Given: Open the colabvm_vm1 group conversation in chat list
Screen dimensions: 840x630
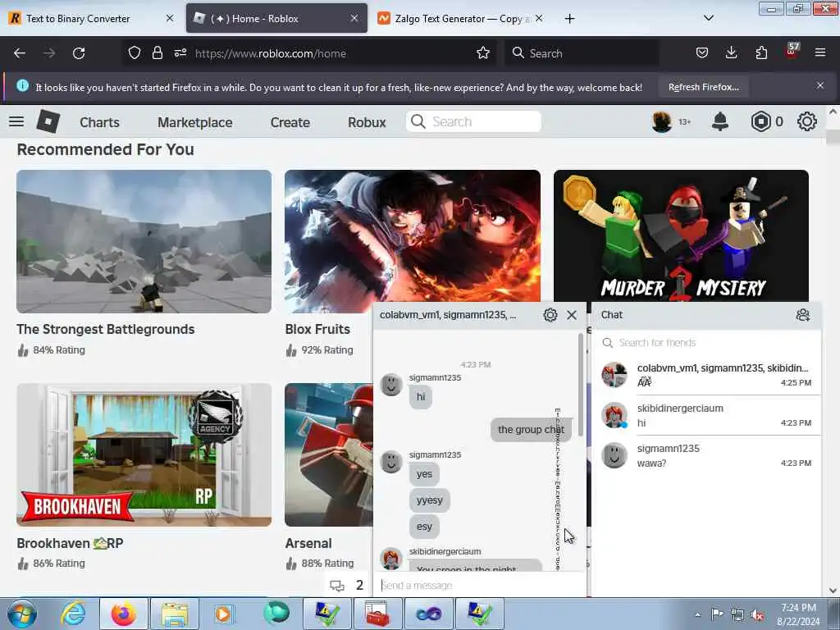Looking at the screenshot, I should 706,375.
